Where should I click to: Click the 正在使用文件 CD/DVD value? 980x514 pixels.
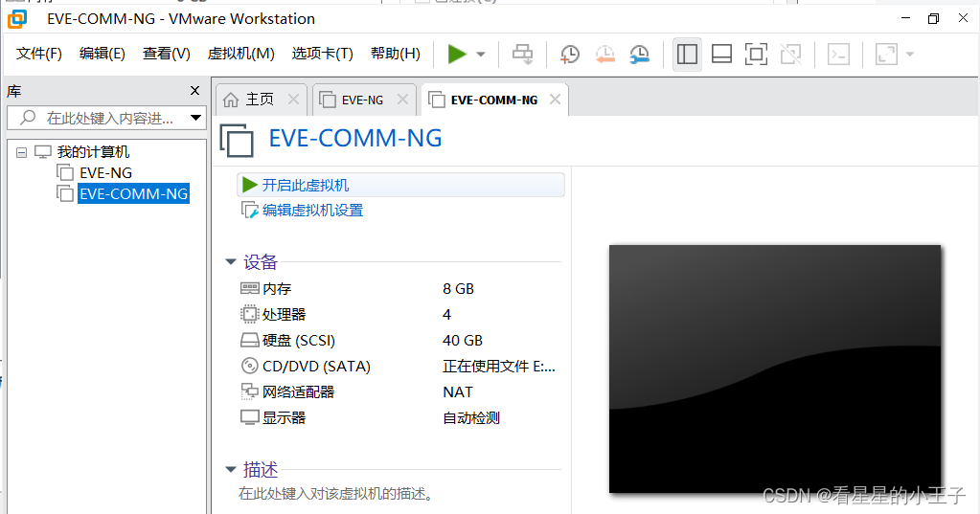click(499, 366)
